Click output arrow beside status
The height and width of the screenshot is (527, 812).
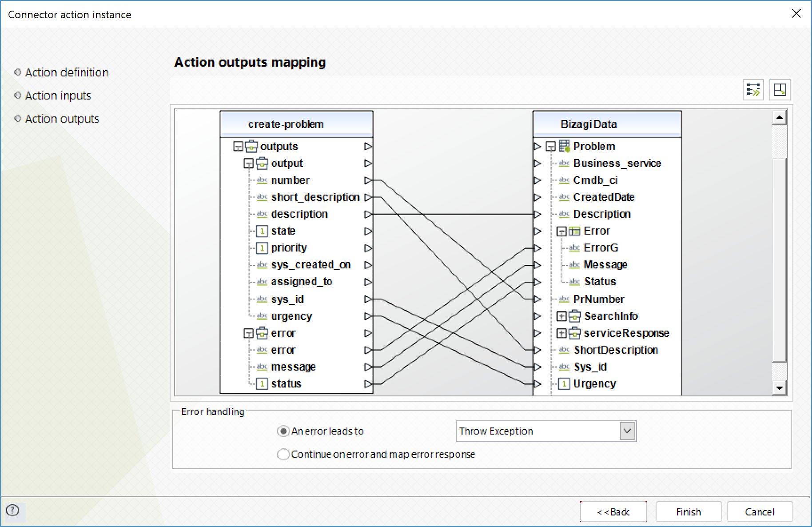[368, 383]
